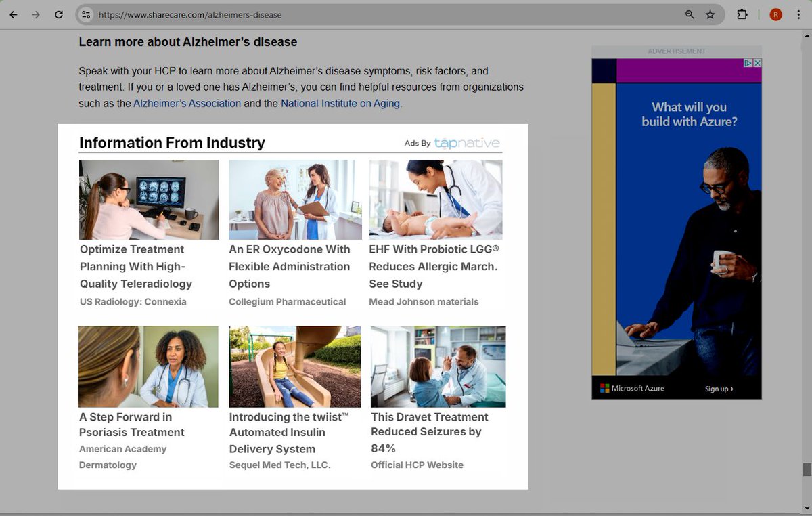Click EHF With Probiotic LGG headline
Viewport: 812px width, 516px height.
coord(434,267)
